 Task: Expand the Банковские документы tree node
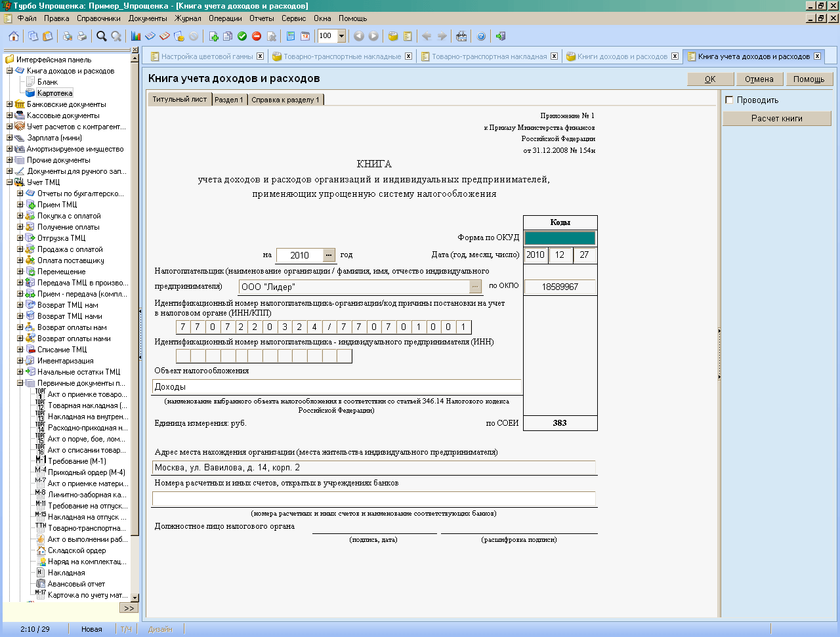click(x=9, y=104)
